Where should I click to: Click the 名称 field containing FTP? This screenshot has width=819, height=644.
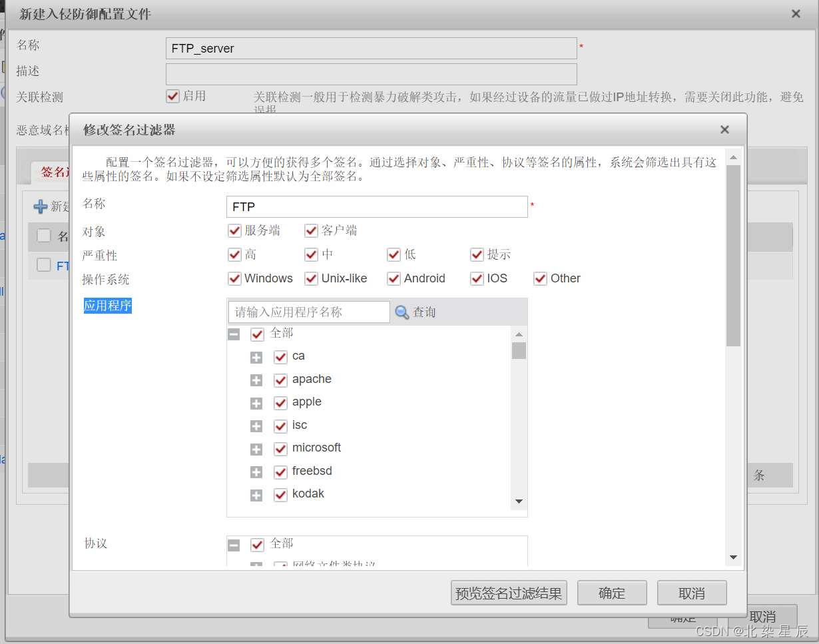[376, 206]
